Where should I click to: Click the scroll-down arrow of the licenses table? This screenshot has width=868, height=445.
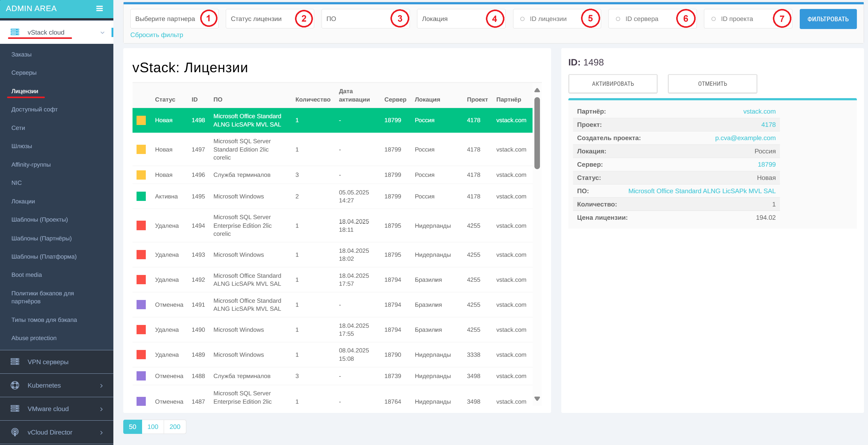pyautogui.click(x=537, y=398)
